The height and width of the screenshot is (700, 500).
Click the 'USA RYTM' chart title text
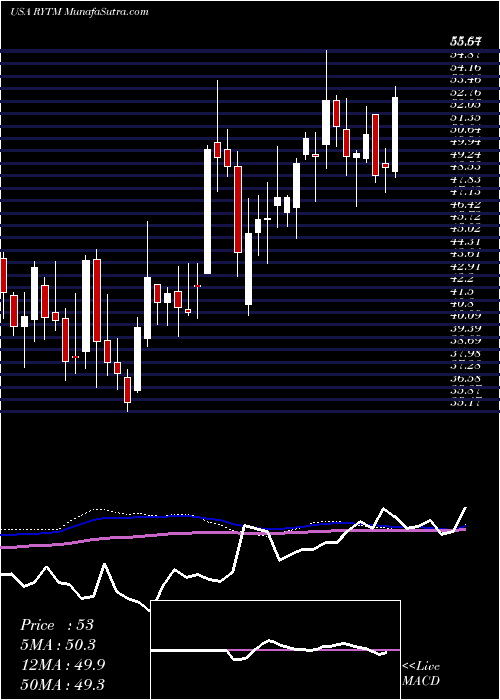pos(38,12)
